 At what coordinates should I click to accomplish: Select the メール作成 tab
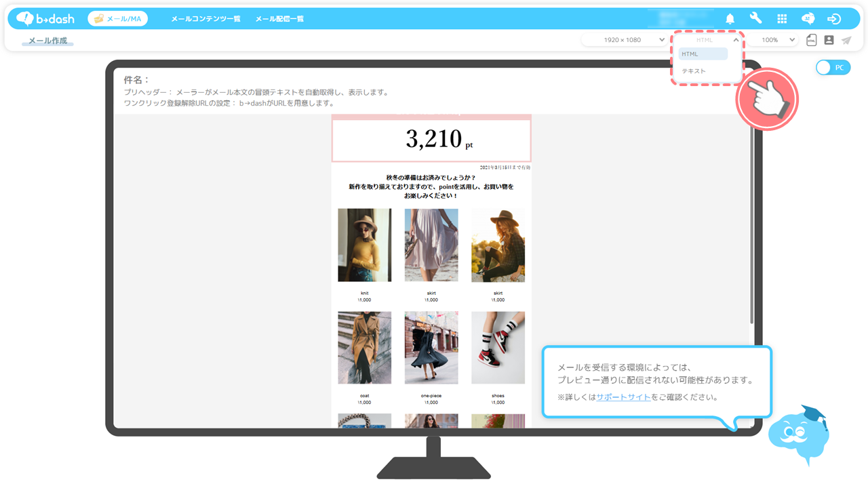pyautogui.click(x=47, y=41)
